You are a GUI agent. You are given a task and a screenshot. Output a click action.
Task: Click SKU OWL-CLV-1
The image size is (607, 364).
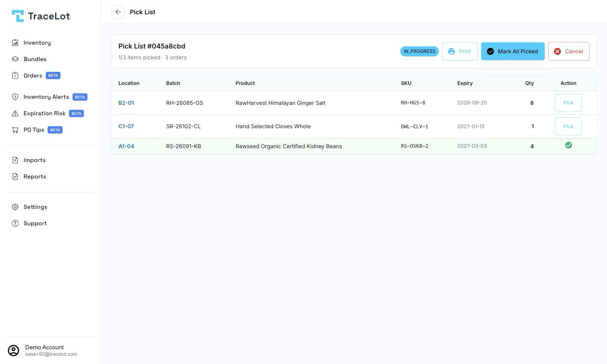[414, 127]
